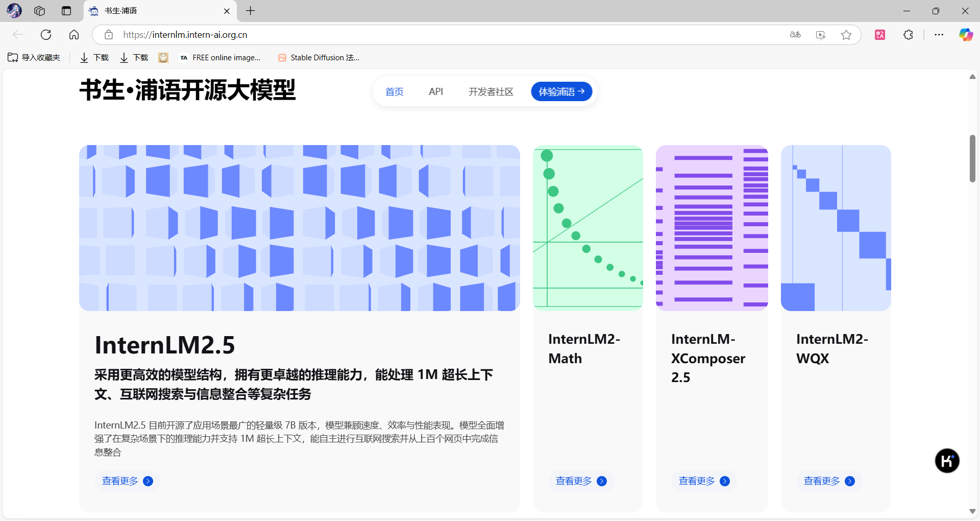The width and height of the screenshot is (980, 521).
Task: Refresh the current page
Action: 46,35
